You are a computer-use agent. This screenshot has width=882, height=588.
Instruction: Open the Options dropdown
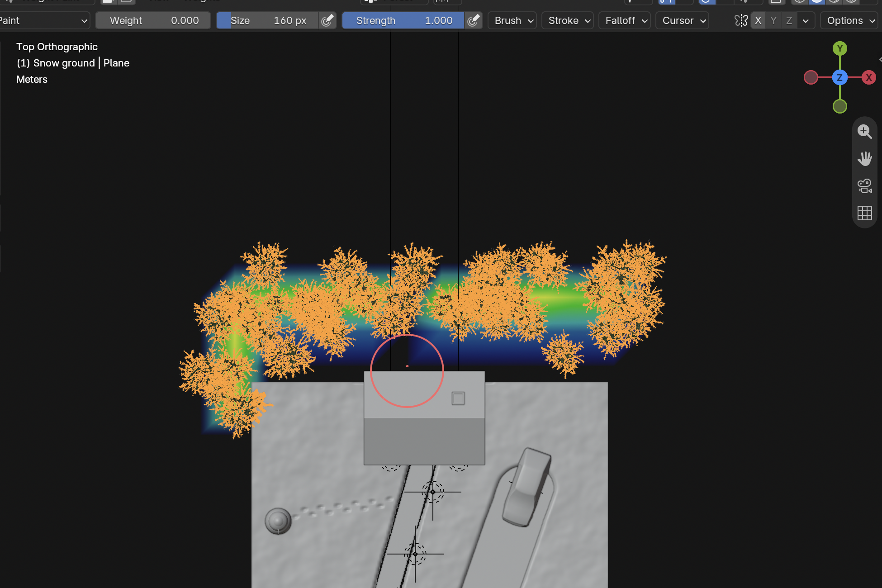coord(849,21)
